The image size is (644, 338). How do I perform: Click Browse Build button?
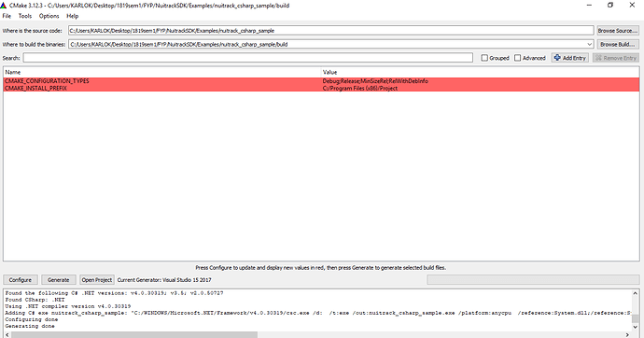pos(618,45)
